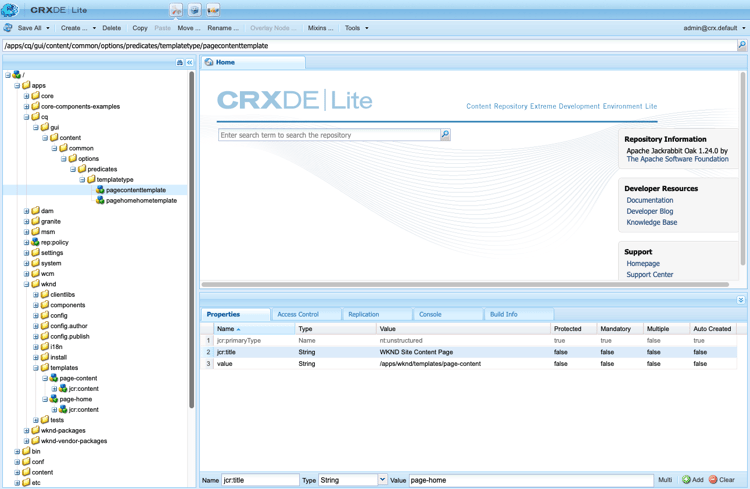Switch to the Console tab
The width and height of the screenshot is (750, 489).
(x=448, y=314)
